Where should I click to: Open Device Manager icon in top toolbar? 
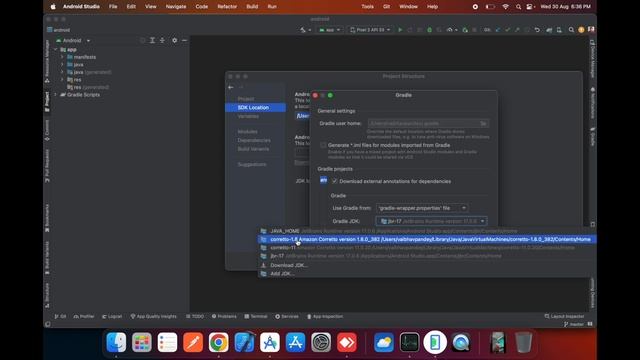tap(559, 30)
